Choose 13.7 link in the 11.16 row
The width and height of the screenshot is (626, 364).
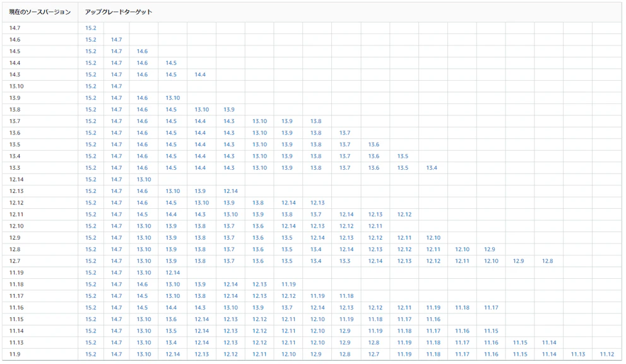(x=287, y=307)
